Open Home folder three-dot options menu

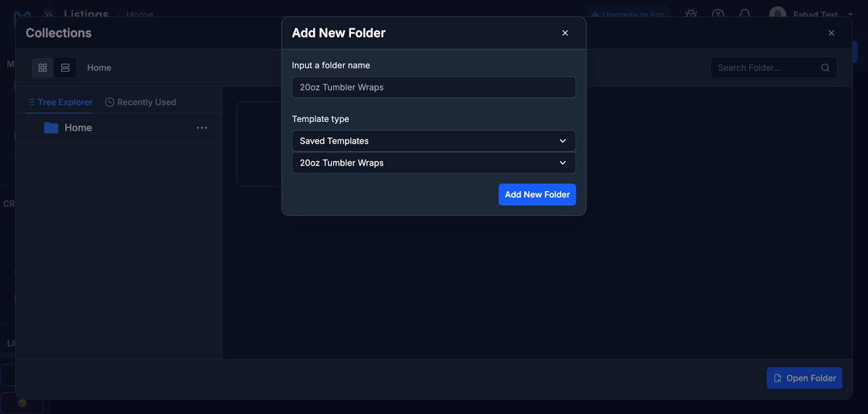point(202,128)
